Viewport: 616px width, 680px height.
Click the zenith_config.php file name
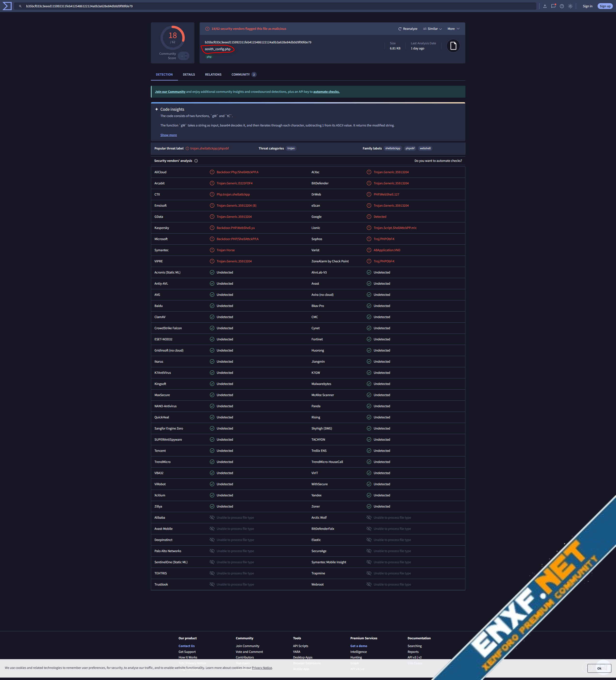point(217,49)
